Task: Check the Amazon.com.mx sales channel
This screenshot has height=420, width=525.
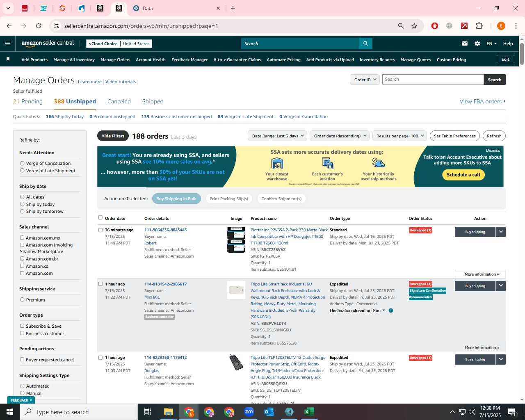Action: coord(22,237)
